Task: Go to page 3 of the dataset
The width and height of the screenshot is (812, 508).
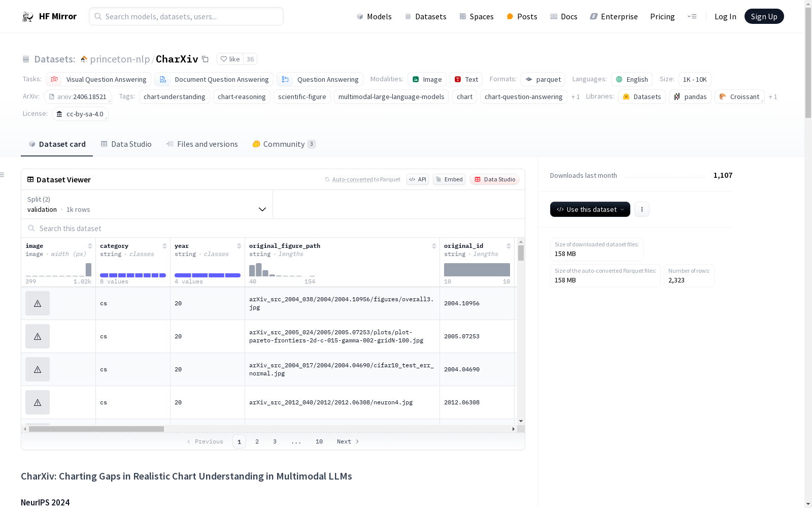Action: (275, 441)
